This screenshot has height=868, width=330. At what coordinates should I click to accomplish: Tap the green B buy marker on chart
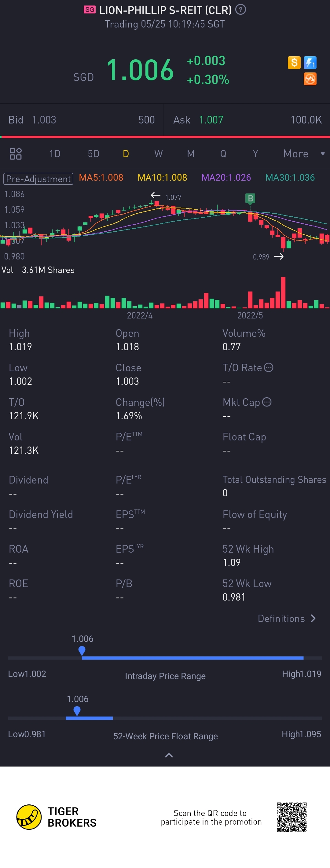[x=250, y=198]
